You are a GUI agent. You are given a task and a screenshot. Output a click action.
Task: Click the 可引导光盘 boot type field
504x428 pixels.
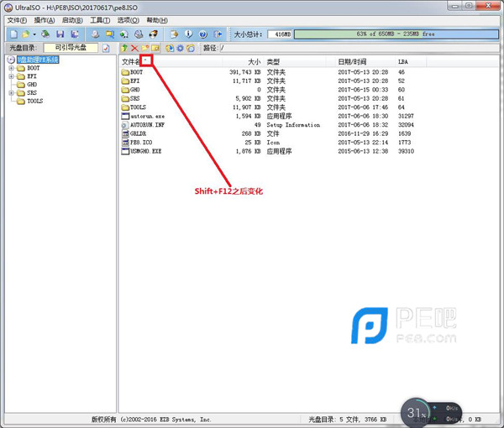coord(71,48)
